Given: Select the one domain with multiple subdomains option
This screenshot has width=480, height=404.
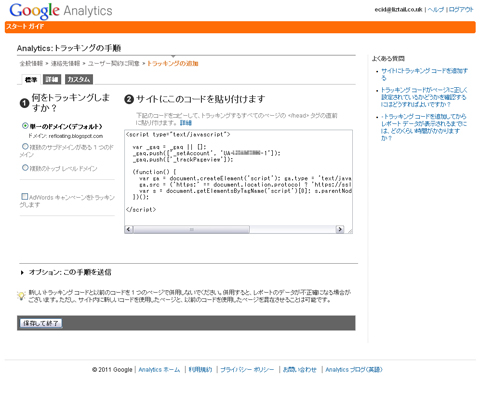Looking at the screenshot, I should tap(25, 146).
